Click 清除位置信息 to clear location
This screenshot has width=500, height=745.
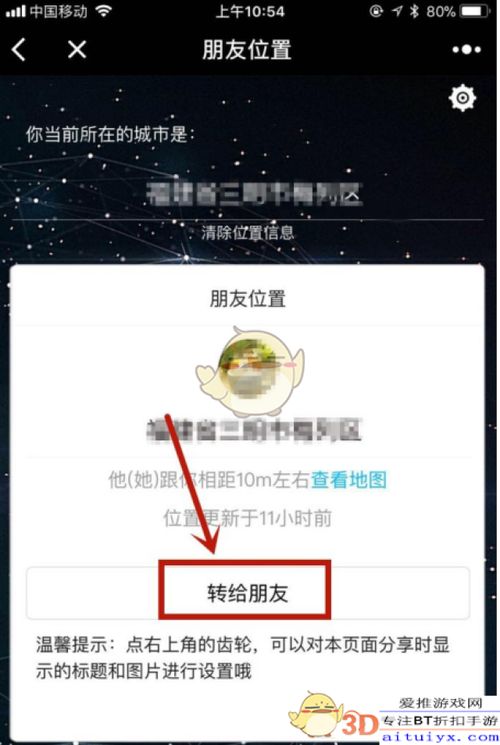tap(247, 233)
